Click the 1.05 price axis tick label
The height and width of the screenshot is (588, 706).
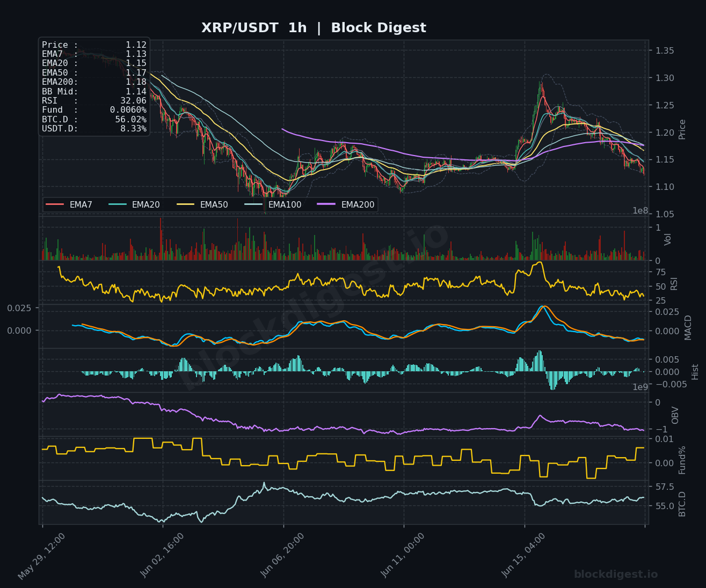click(665, 214)
